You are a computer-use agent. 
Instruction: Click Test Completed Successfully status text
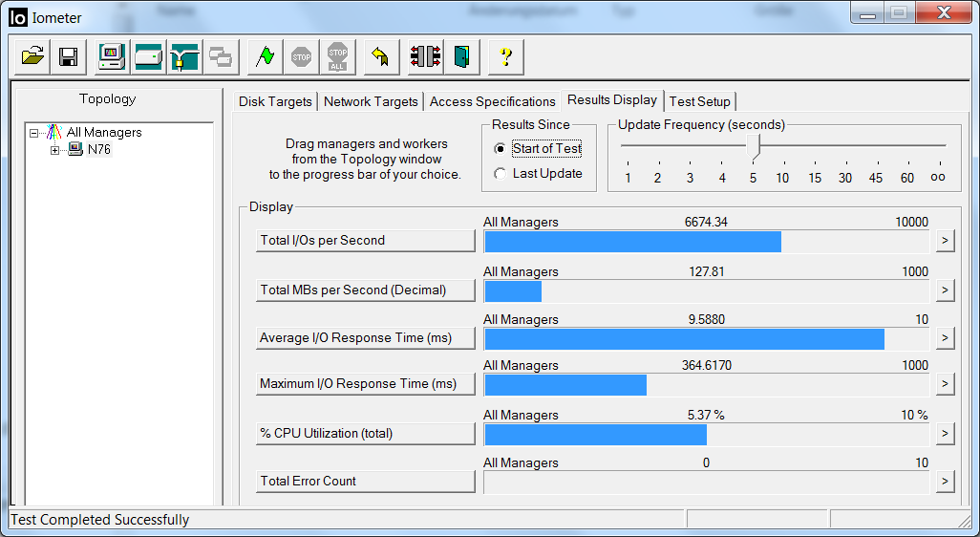pos(100,520)
